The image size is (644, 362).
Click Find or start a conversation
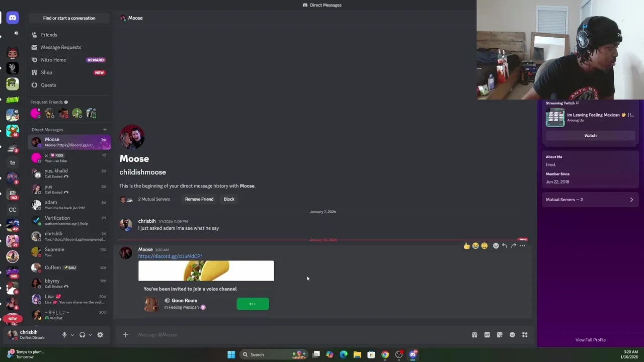[x=69, y=18]
